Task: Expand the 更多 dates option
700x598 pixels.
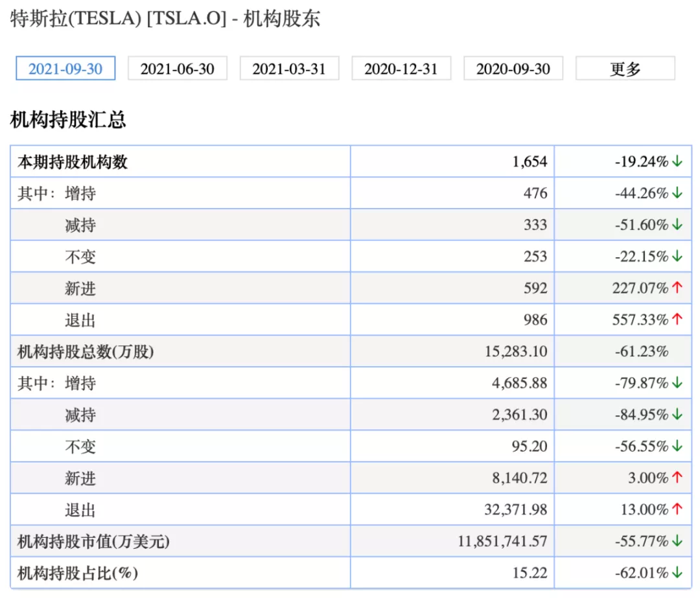Action: [x=625, y=69]
